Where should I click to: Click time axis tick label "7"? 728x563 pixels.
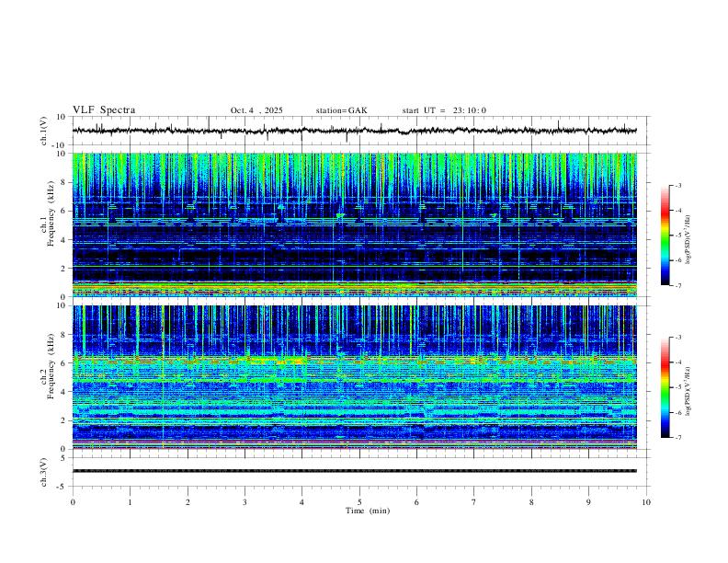(474, 502)
